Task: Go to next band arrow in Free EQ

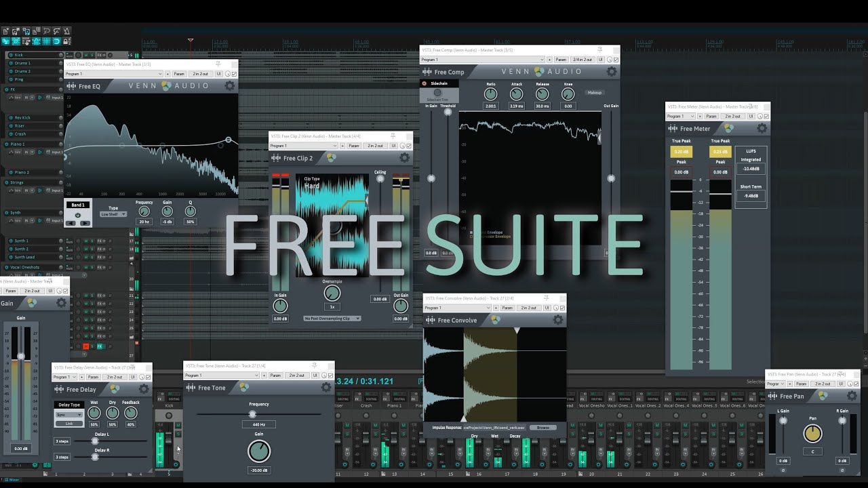Action: click(86, 223)
